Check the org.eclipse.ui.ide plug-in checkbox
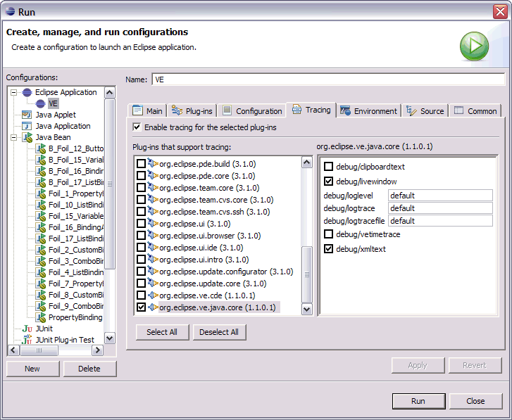512x420 pixels. (142, 248)
